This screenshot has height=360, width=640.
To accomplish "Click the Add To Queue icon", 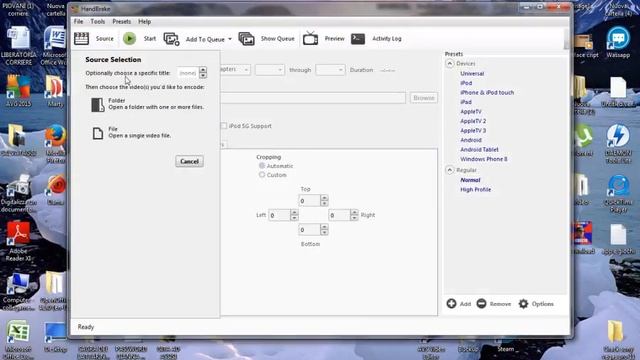I will coord(171,39).
